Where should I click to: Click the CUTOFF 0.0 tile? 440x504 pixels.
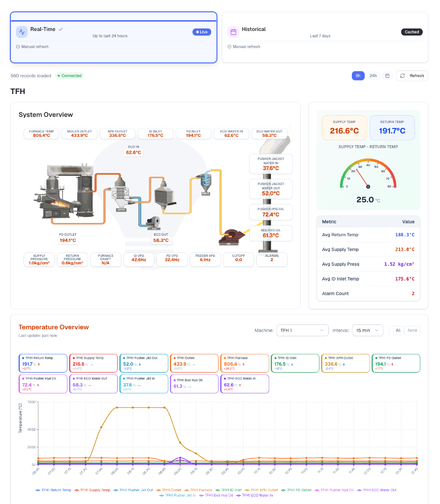(239, 259)
